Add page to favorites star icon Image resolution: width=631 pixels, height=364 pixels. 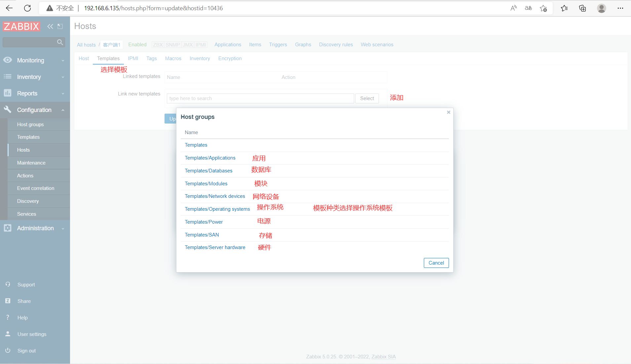click(543, 8)
